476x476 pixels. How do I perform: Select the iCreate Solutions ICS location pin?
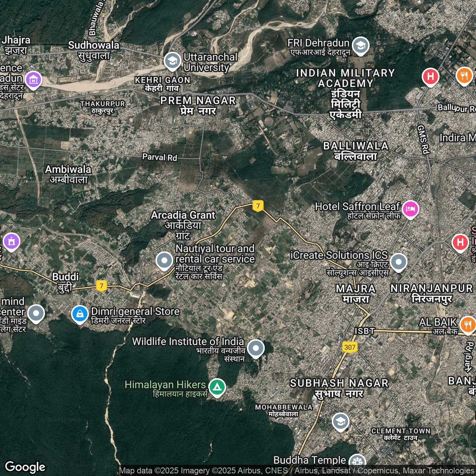point(398,262)
